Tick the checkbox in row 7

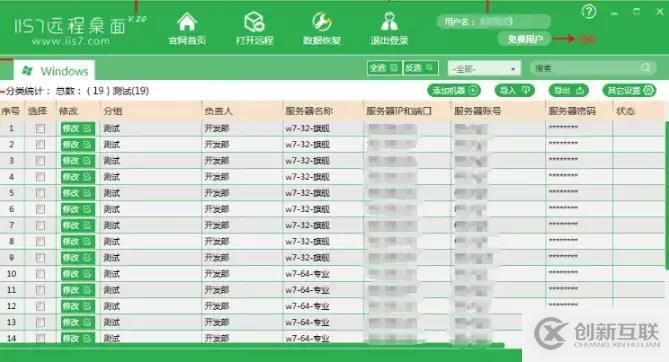coord(41,225)
